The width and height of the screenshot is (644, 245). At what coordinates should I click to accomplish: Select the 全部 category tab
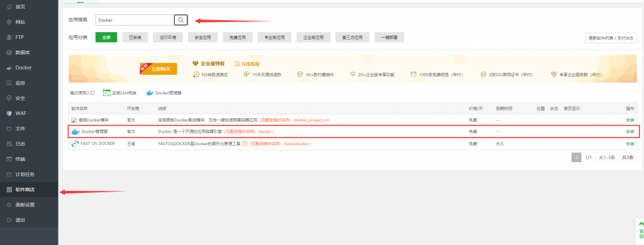(x=106, y=37)
